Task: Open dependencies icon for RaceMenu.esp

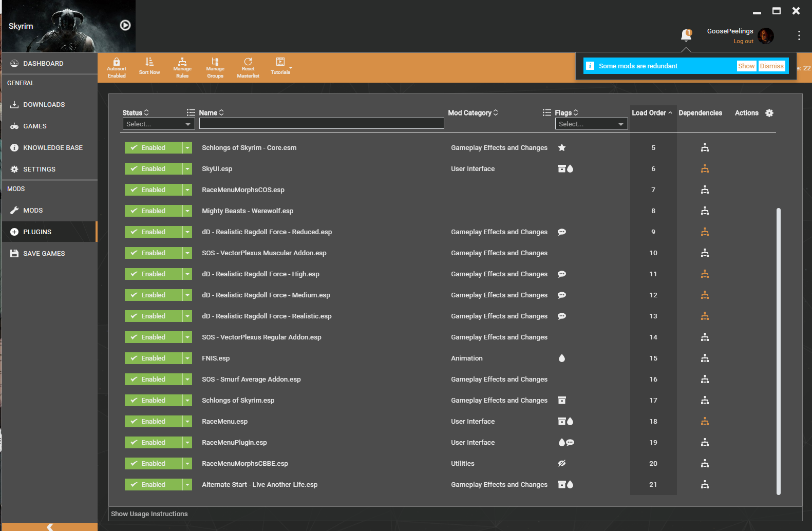Action: pyautogui.click(x=705, y=422)
